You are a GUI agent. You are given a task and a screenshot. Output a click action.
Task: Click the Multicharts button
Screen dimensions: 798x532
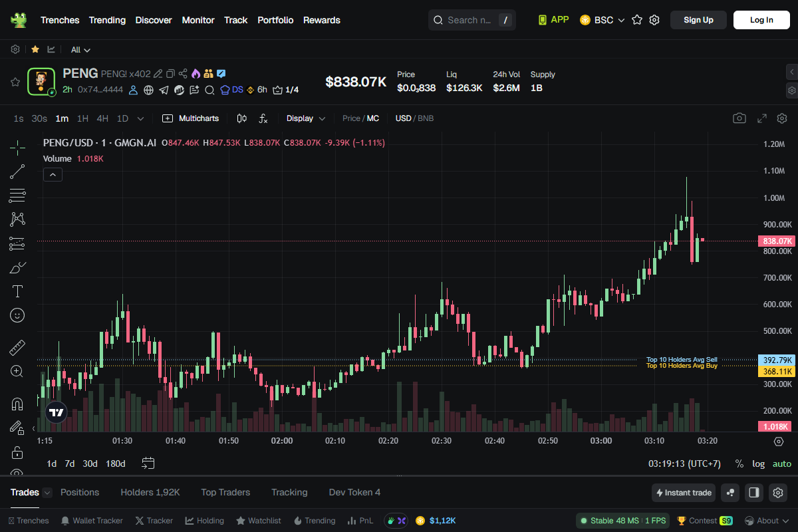[x=191, y=118]
